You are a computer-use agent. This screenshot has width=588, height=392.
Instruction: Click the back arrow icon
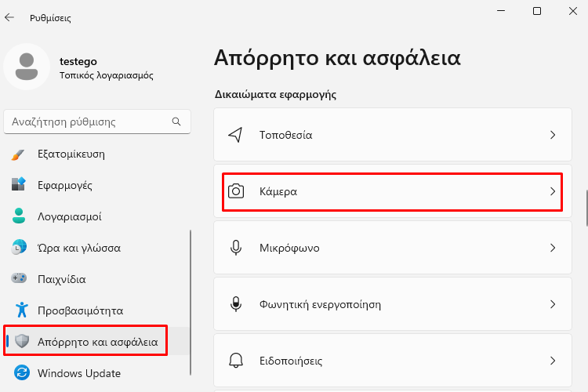coord(9,17)
